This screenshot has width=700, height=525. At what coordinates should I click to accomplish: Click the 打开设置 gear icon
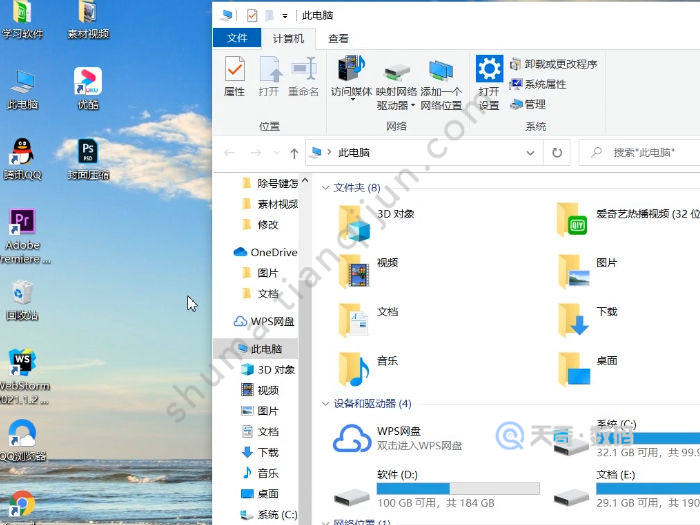(x=489, y=69)
